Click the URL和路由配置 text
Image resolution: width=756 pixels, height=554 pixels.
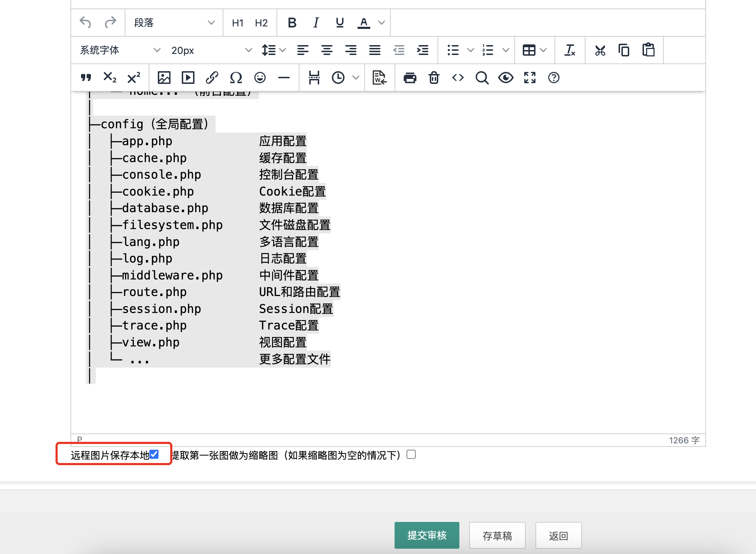coord(299,292)
